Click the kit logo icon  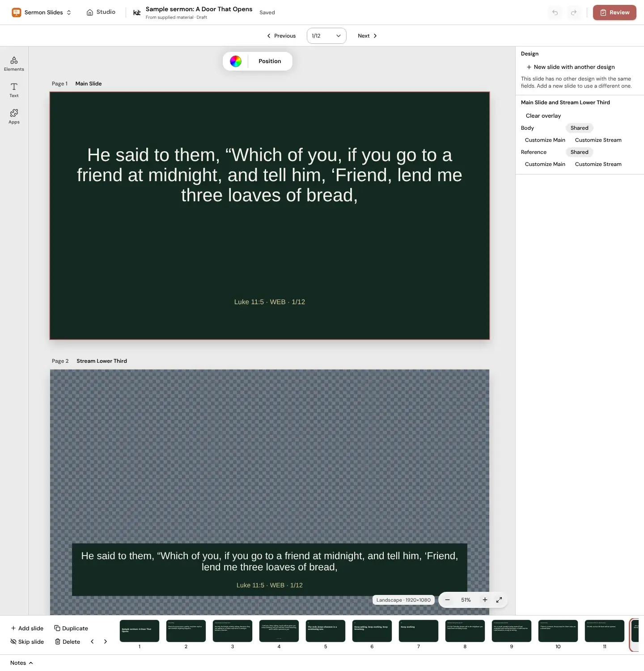137,13
